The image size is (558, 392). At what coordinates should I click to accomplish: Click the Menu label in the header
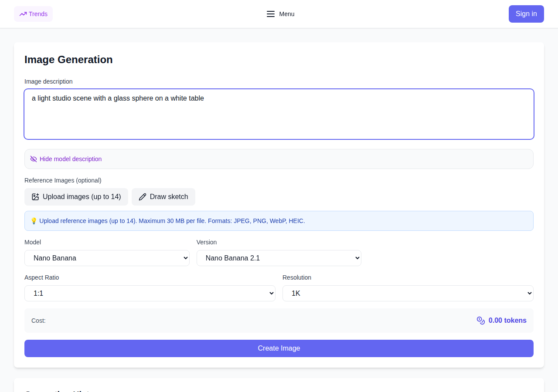(287, 14)
